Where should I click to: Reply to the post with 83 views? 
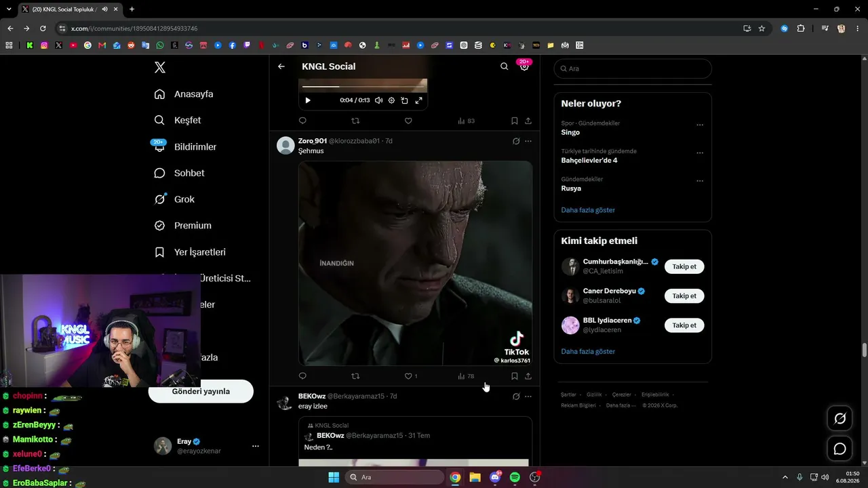coord(302,121)
